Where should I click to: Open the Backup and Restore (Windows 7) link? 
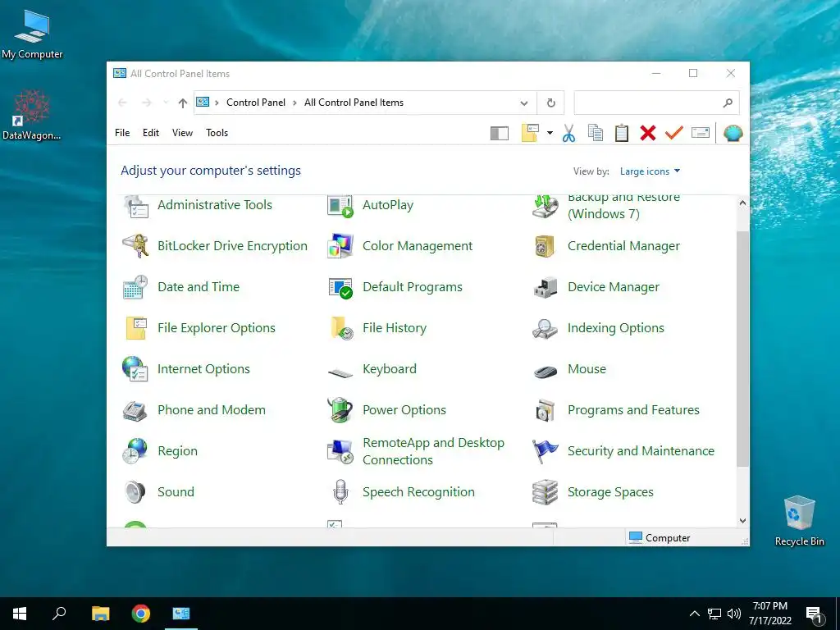pyautogui.click(x=623, y=206)
